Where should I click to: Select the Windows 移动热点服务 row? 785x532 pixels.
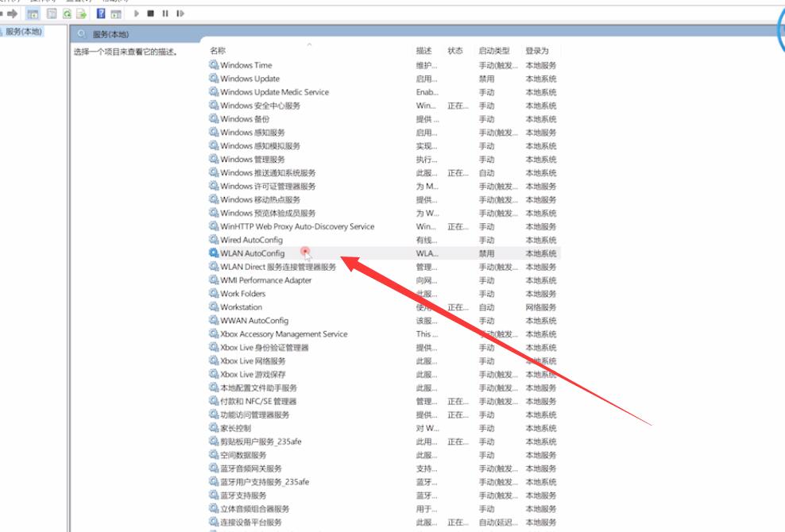pyautogui.click(x=383, y=199)
